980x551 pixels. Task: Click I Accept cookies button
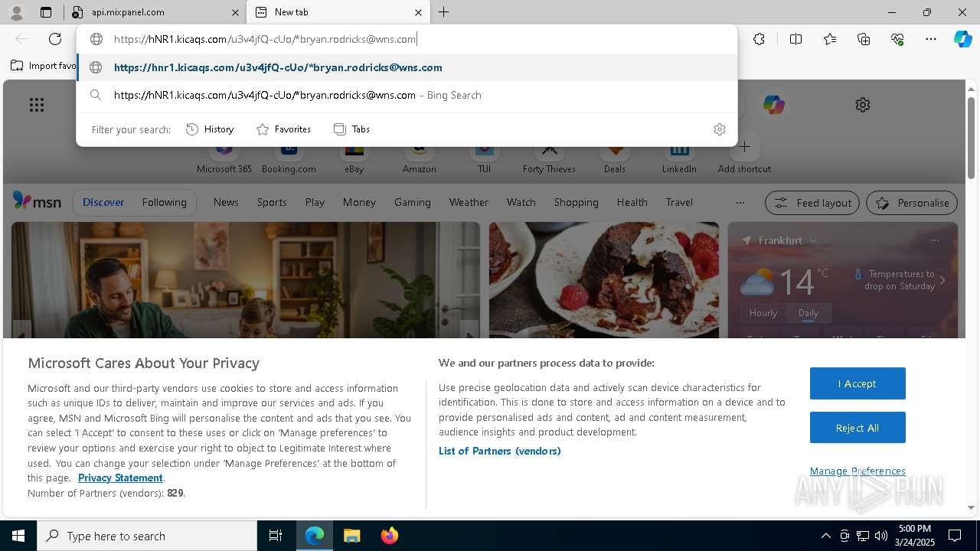(x=857, y=383)
